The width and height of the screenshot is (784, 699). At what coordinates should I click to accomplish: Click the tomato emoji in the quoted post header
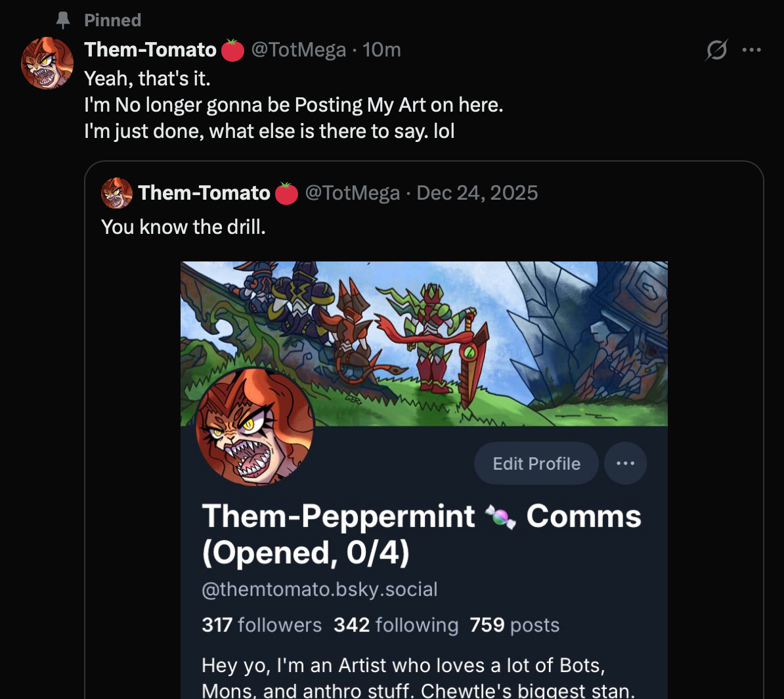pos(286,193)
